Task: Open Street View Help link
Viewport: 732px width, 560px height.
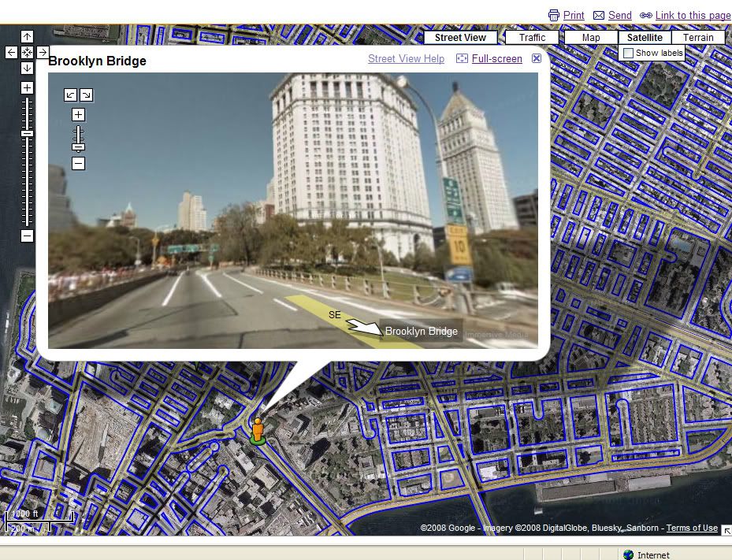Action: (x=406, y=59)
